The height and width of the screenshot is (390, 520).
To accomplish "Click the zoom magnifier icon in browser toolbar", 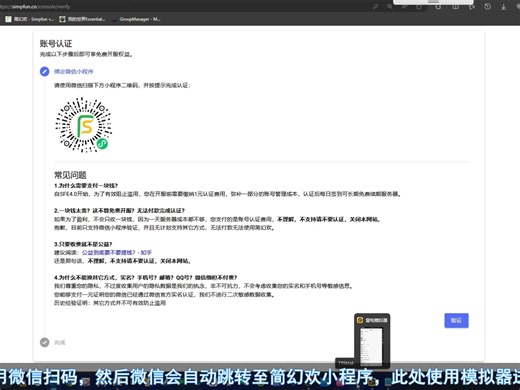I will tap(390, 6).
